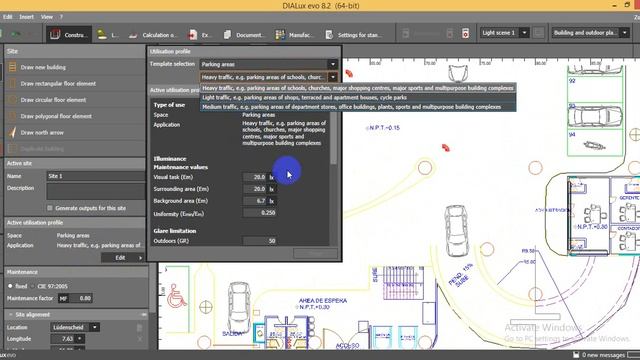Click the Edit utilisation profile button
Viewport: 640px width, 360px height.
[x=122, y=258]
